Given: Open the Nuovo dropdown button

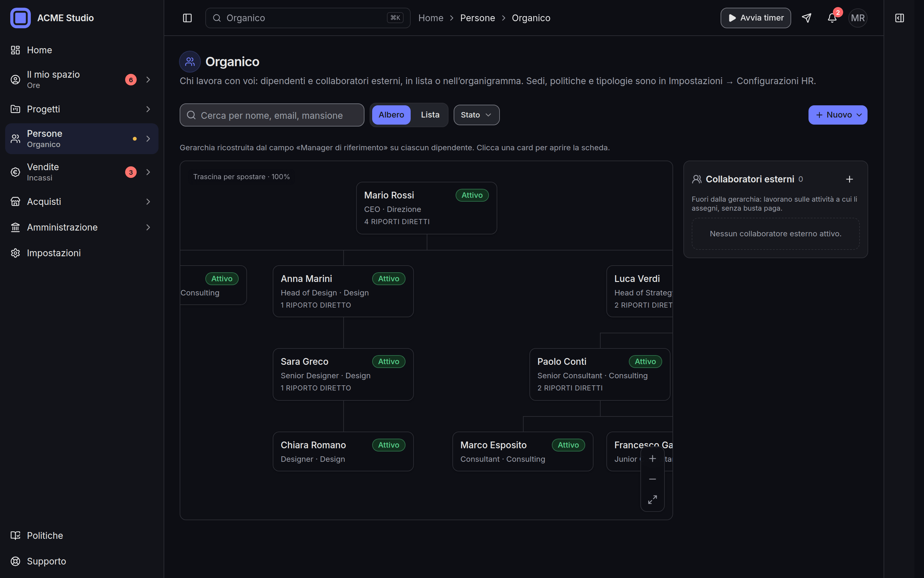Looking at the screenshot, I should point(837,115).
